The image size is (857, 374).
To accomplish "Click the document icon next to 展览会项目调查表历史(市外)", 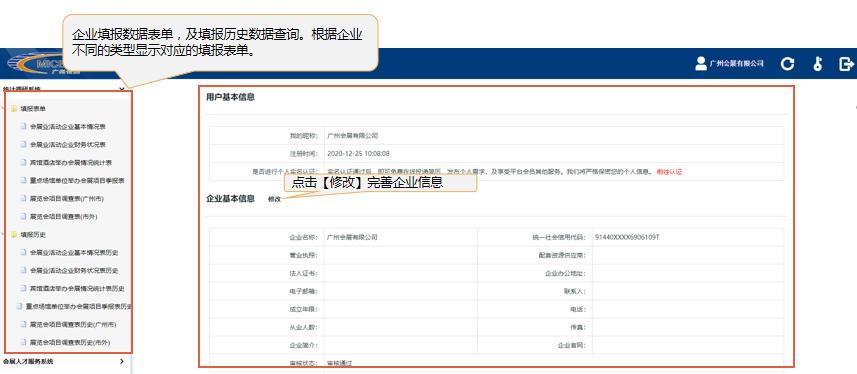I will (23, 342).
